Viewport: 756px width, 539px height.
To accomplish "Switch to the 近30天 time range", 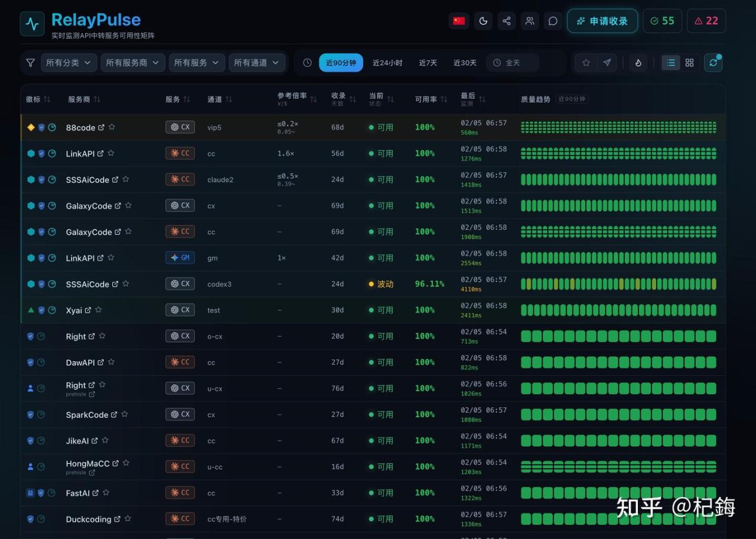I will [465, 63].
